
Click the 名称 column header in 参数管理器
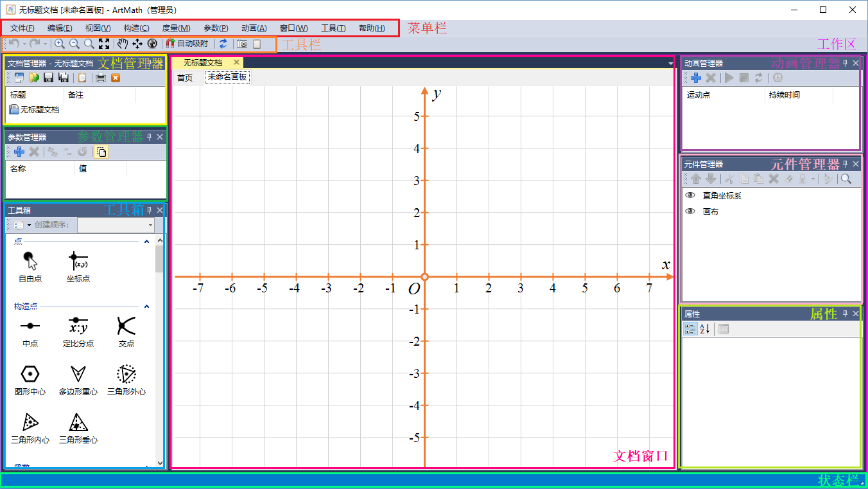(40, 169)
